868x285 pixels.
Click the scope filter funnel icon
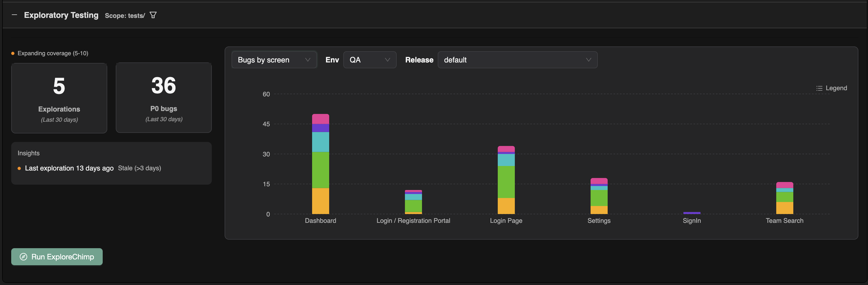pyautogui.click(x=153, y=15)
